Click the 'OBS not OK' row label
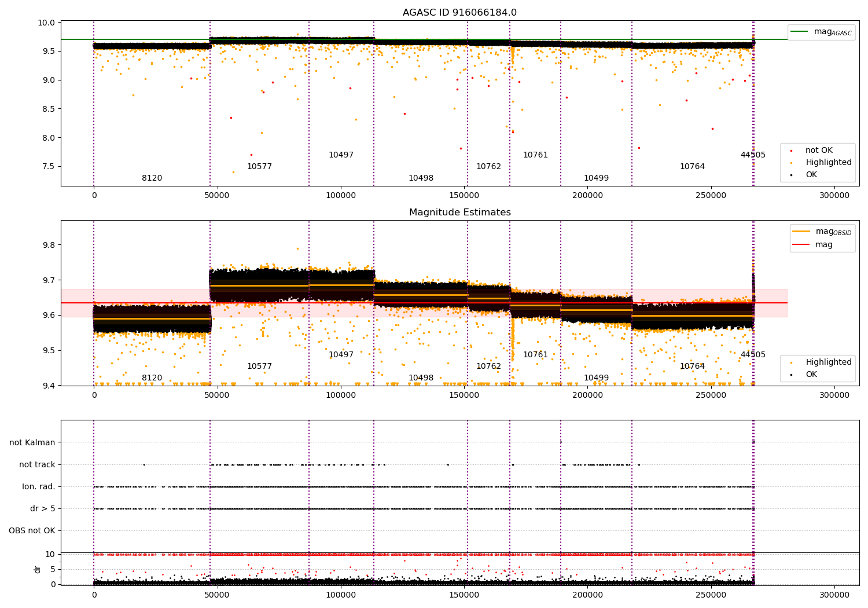The height and width of the screenshot is (608, 868). (x=32, y=530)
